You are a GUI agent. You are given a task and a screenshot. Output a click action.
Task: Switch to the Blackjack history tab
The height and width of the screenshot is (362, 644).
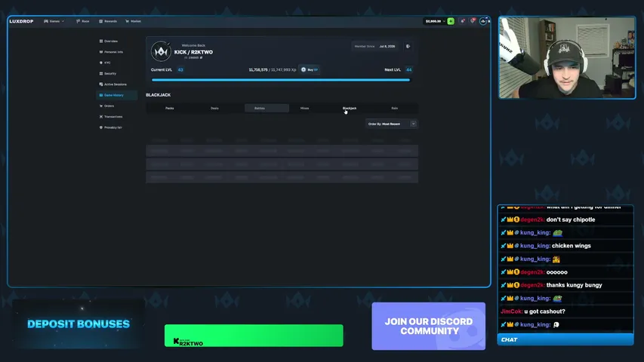[x=350, y=109]
